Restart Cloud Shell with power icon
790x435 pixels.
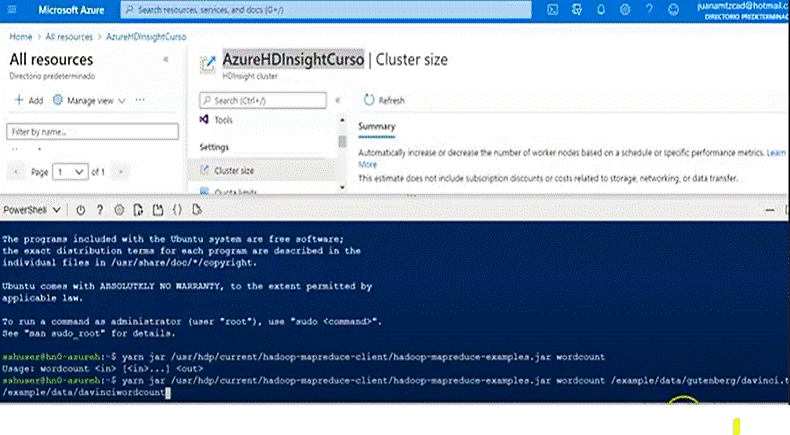(81, 210)
